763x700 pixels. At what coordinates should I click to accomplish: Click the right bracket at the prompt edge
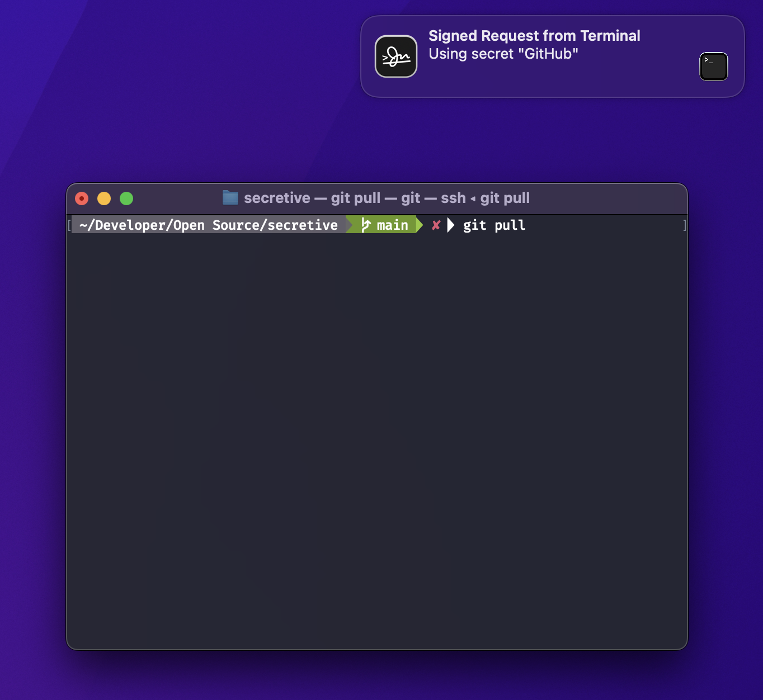coord(684,225)
